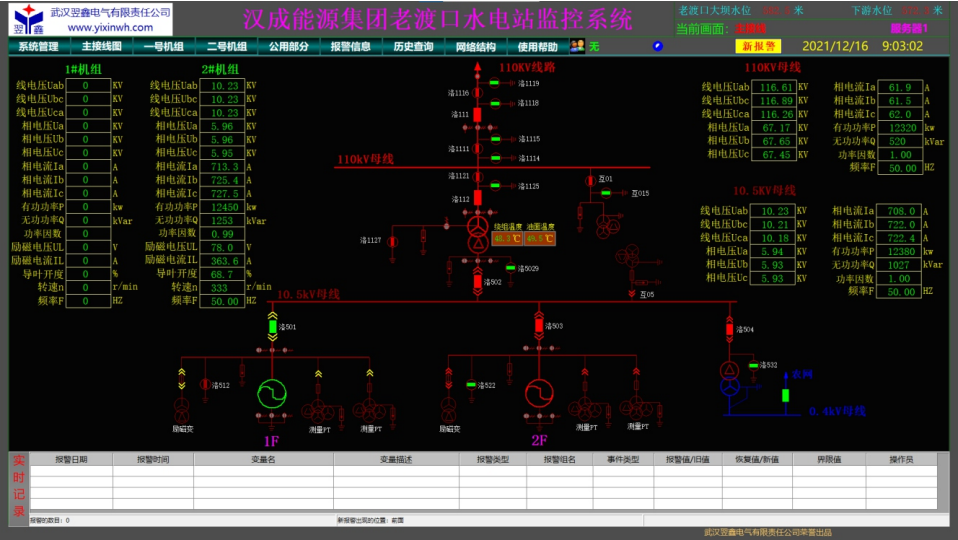958x540 pixels.
Task: Open the 历史查询 menu
Action: tap(414, 46)
